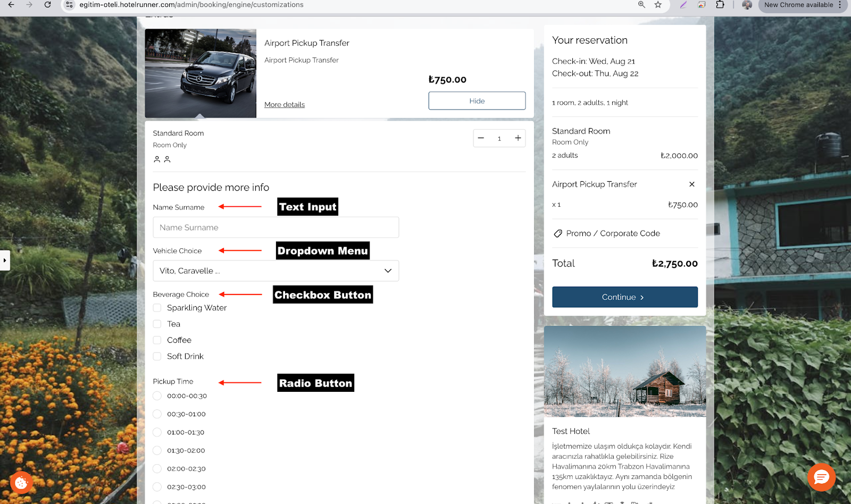Open the Vehicle Choice dropdown

[276, 271]
